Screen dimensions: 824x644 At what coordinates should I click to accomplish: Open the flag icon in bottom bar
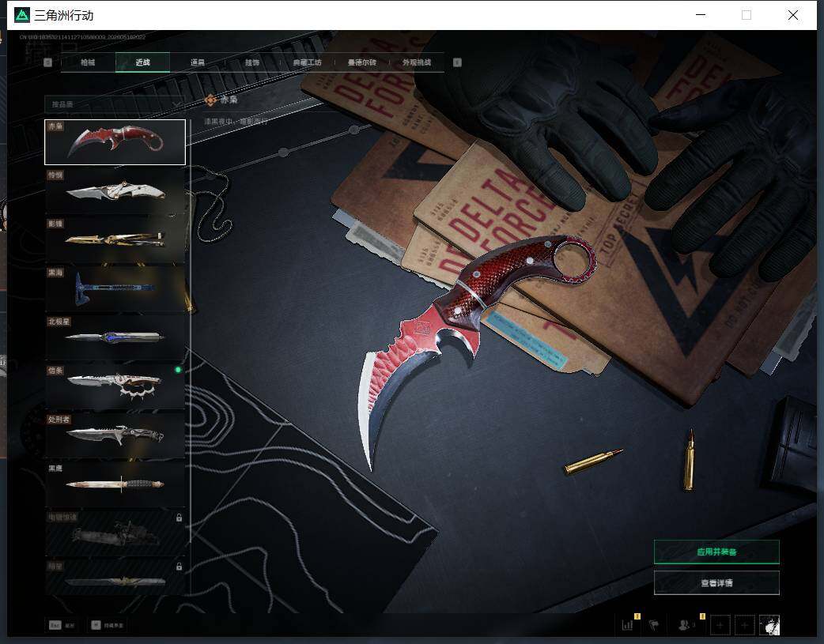point(654,625)
